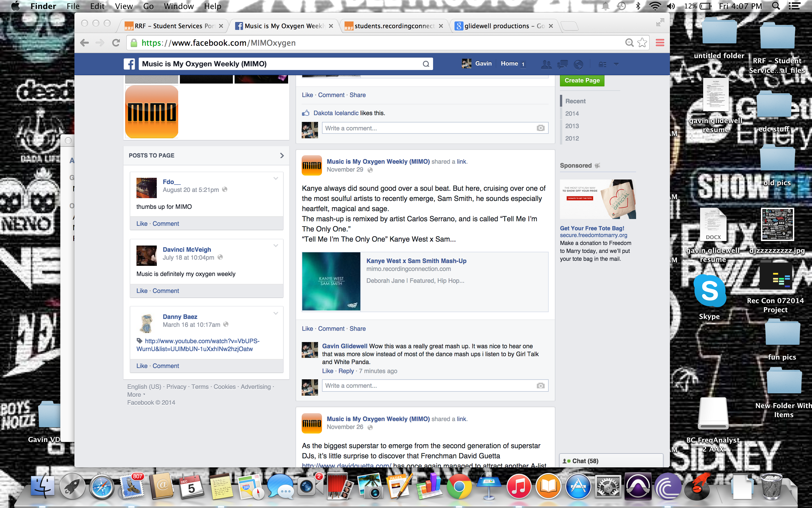Open Spotlight search in menu bar
This screenshot has height=508, width=812.
point(776,6)
